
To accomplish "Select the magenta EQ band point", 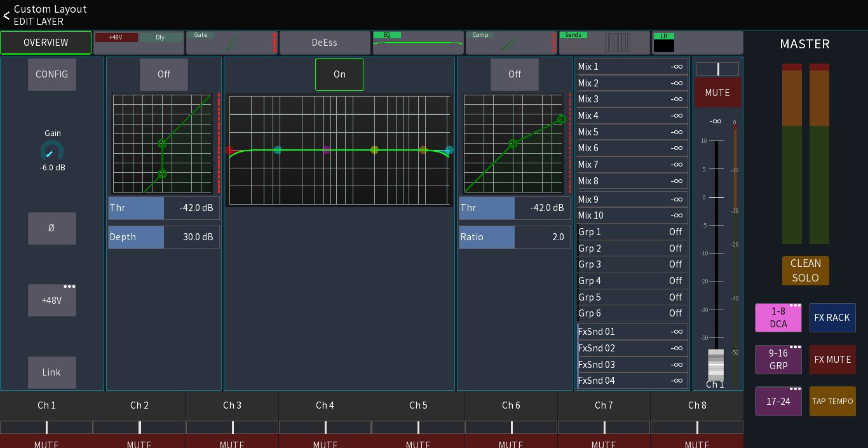I will click(x=326, y=150).
